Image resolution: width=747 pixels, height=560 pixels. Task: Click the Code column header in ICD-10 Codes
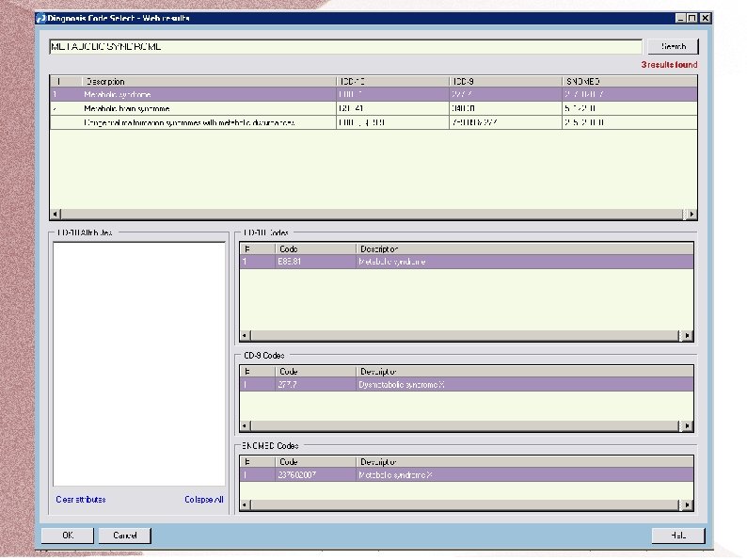pyautogui.click(x=315, y=248)
